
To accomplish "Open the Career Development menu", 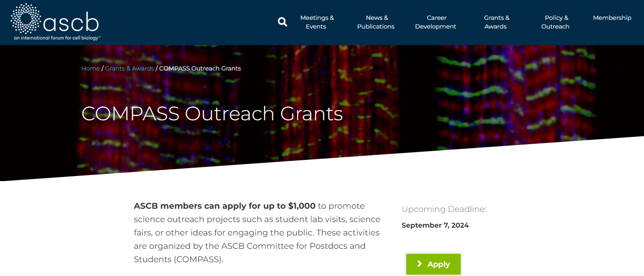I will [435, 22].
